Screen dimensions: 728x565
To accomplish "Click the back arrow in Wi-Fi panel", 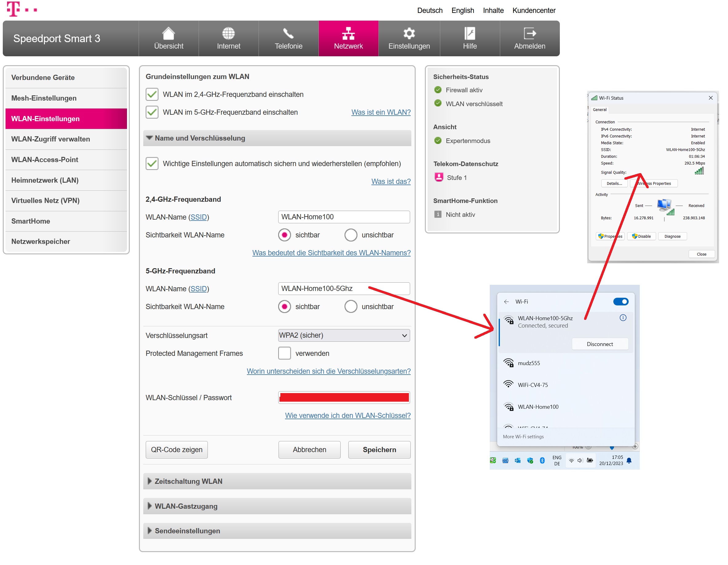I will 506,302.
